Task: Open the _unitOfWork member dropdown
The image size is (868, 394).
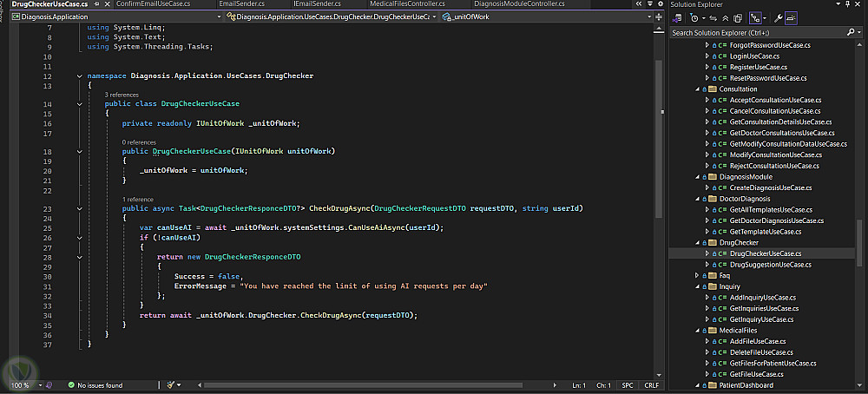Action: coord(649,16)
